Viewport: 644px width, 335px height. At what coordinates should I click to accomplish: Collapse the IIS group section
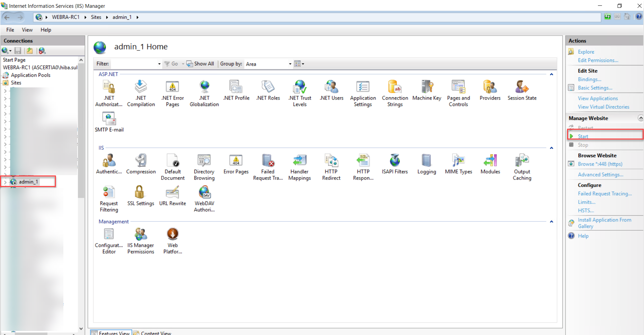[551, 148]
